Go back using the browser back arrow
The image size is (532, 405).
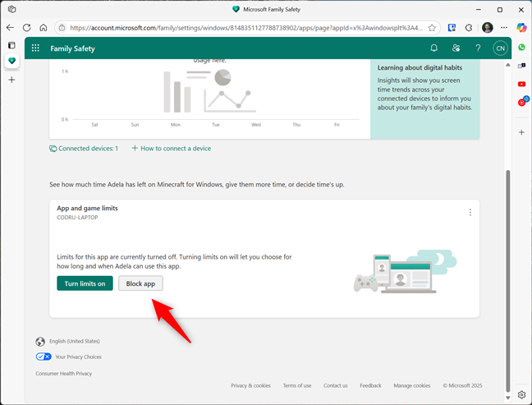[10, 28]
